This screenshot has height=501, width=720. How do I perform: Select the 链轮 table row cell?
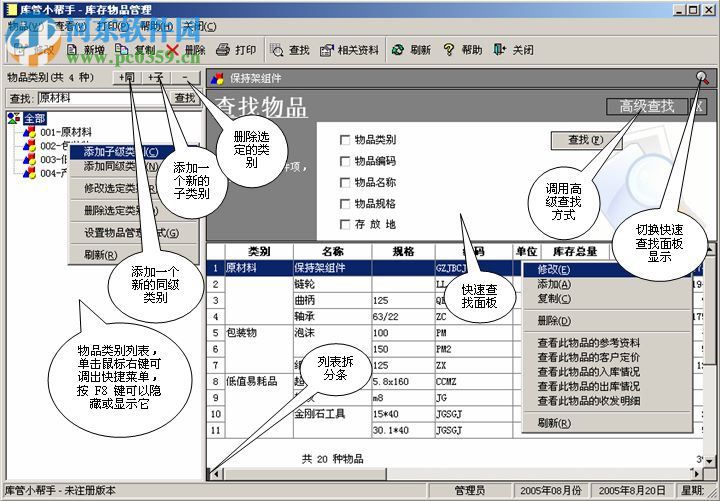[332, 284]
